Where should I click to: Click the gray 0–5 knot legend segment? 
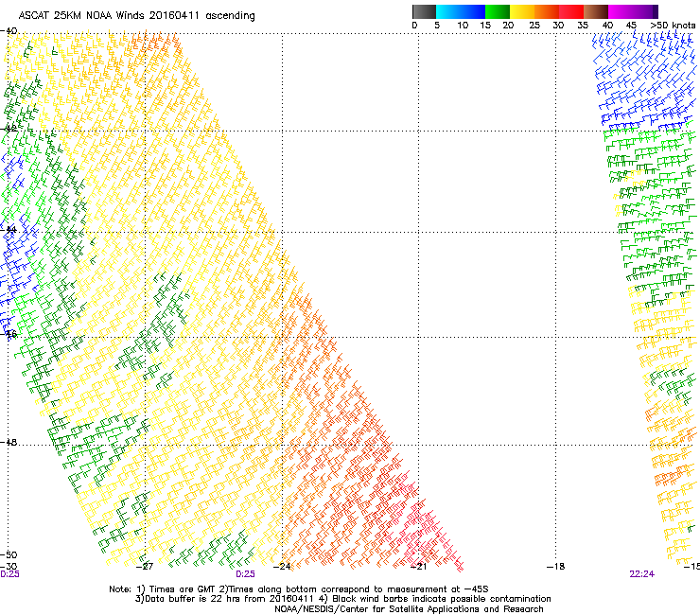(x=424, y=11)
